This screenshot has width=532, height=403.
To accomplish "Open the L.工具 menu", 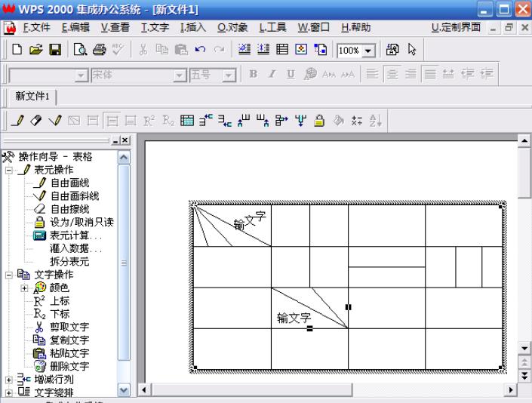I will click(x=272, y=27).
